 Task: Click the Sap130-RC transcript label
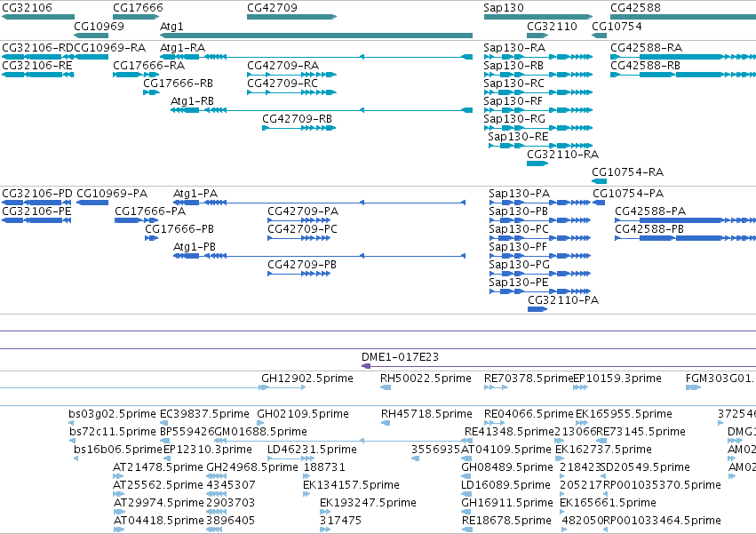pyautogui.click(x=514, y=83)
